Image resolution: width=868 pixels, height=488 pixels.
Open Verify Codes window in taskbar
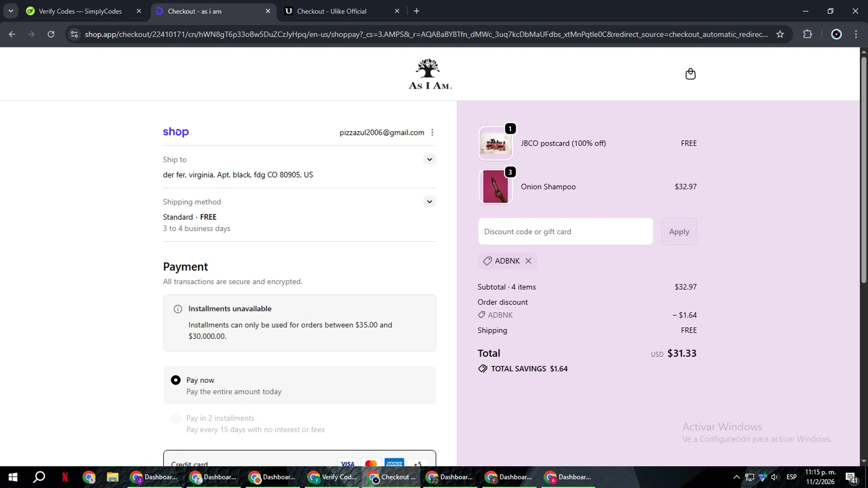[x=332, y=477]
